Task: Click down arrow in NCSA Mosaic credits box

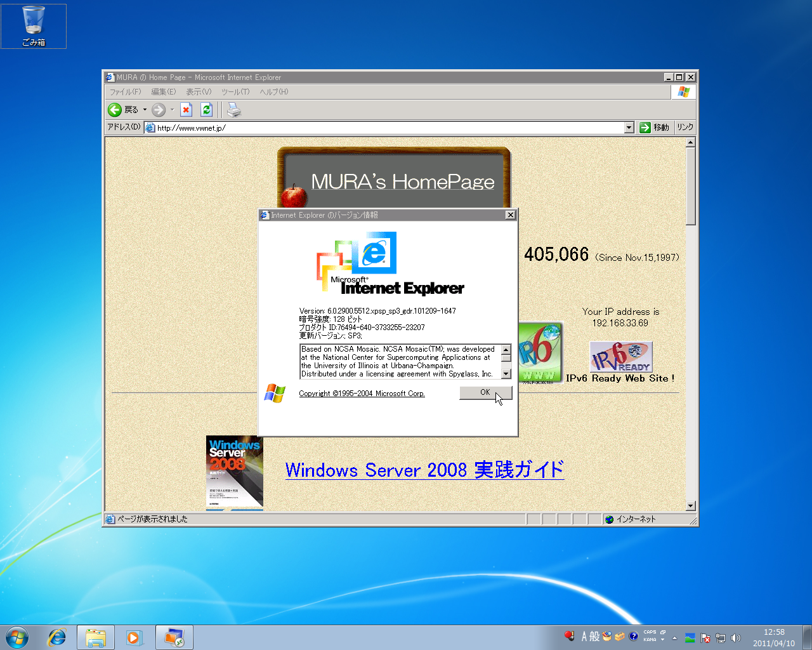Action: (x=506, y=374)
